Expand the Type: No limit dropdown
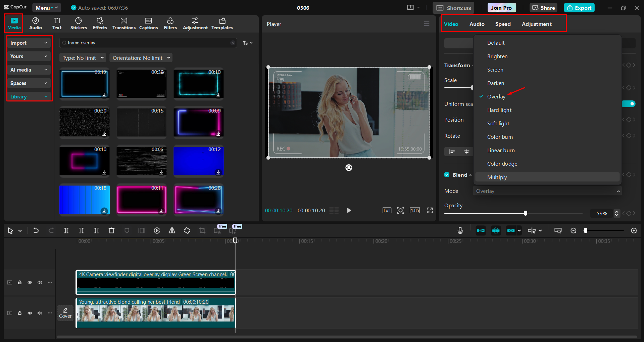 83,58
